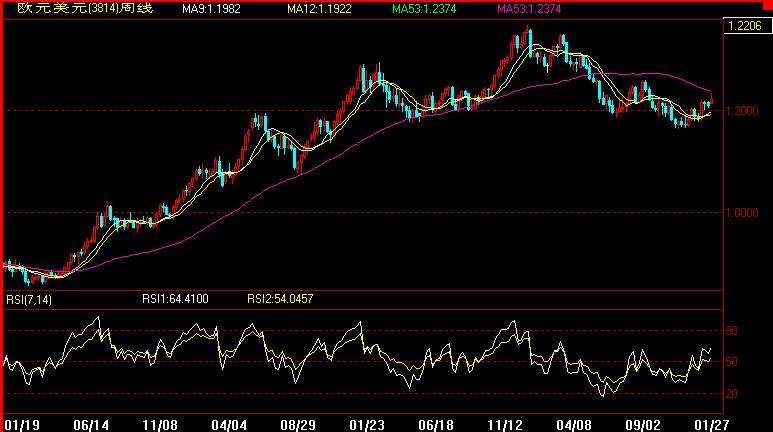Click the 11/12 date label

pos(505,425)
